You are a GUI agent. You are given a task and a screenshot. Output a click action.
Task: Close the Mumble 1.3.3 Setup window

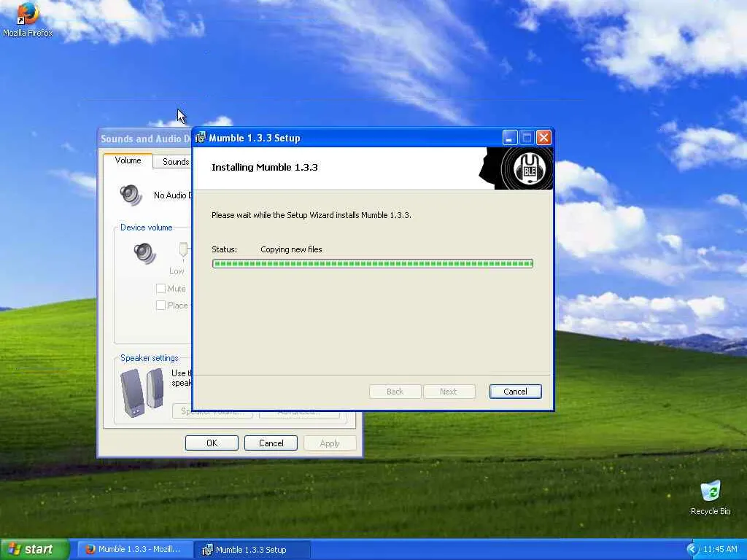pos(543,138)
